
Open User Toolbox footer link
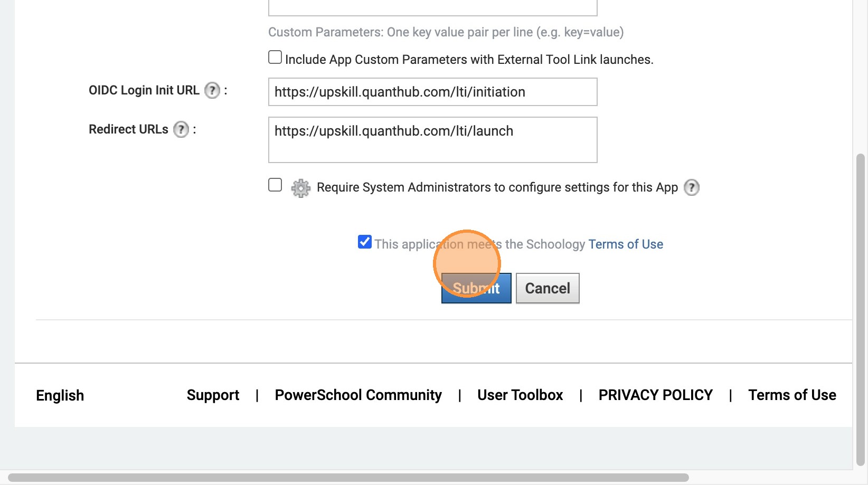(520, 395)
